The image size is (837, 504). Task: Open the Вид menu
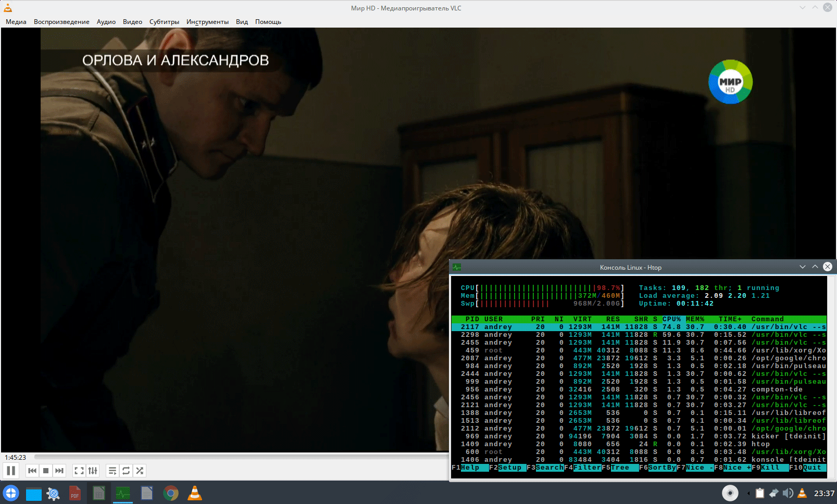[242, 22]
